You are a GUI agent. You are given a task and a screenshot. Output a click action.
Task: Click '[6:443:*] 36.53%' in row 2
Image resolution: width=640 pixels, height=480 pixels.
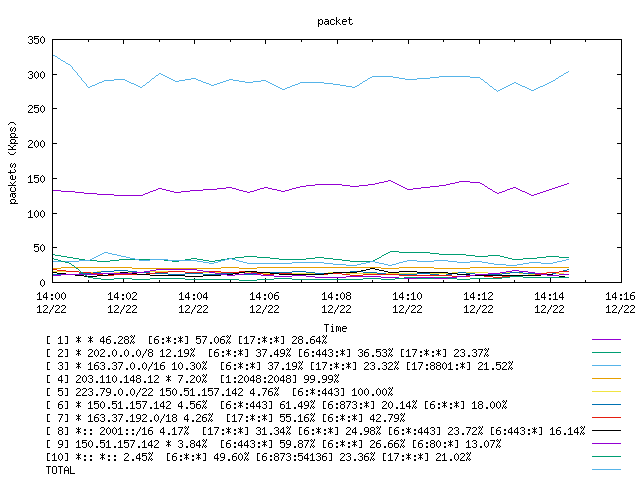tap(345, 353)
